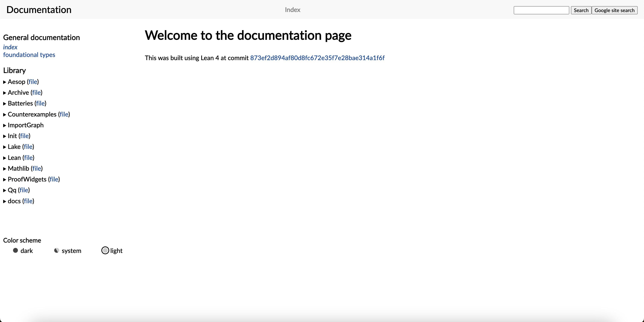Expand the docs library tree

pyautogui.click(x=4, y=201)
